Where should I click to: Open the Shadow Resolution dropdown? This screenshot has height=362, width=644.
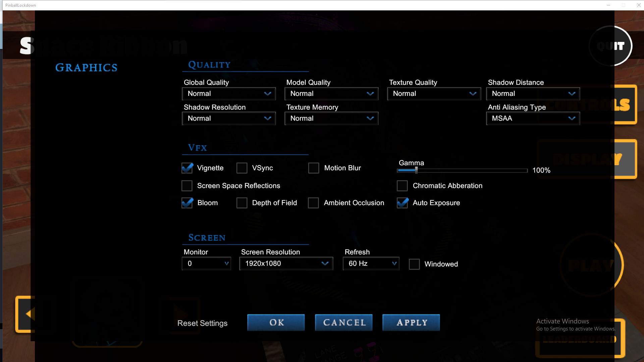[229, 118]
